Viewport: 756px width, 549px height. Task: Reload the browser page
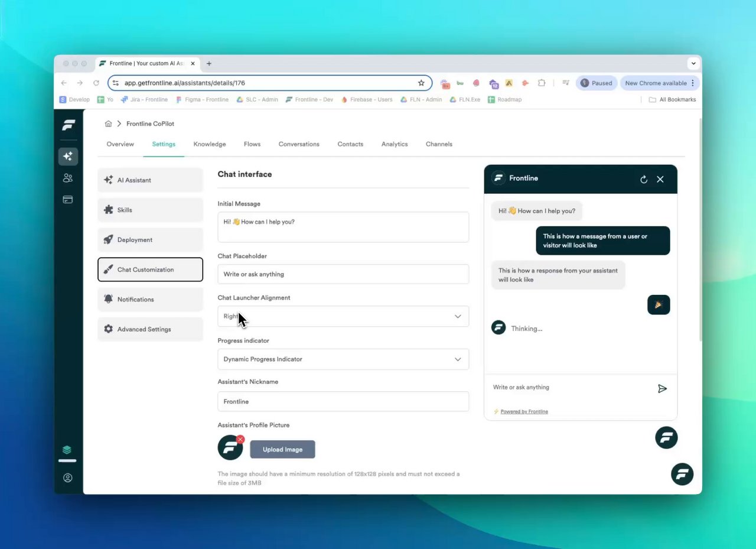coord(96,83)
